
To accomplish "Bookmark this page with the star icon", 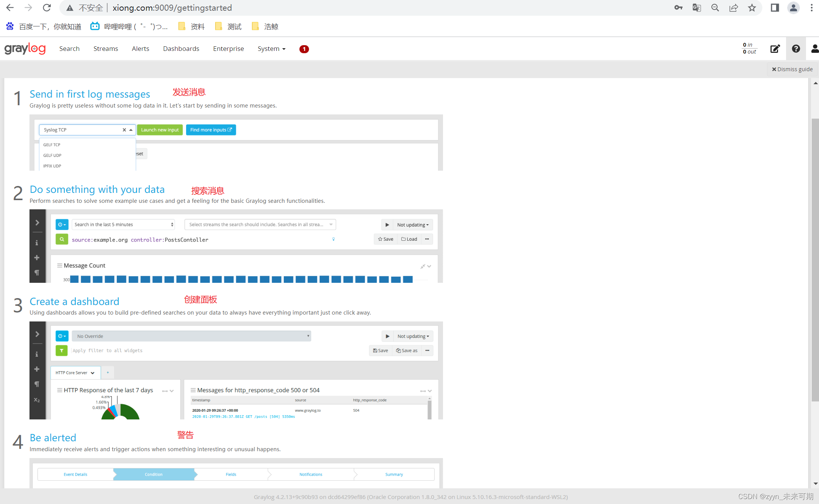I will coord(752,8).
